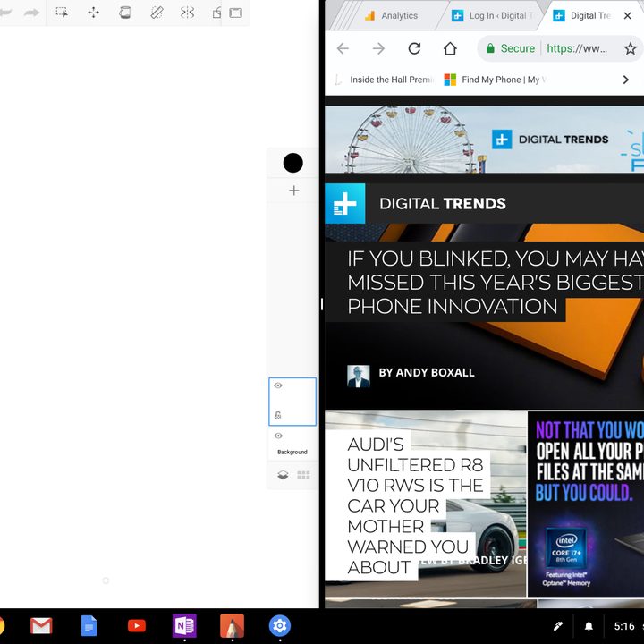
Task: Expand the bookmarks overflow chevron
Action: click(625, 80)
